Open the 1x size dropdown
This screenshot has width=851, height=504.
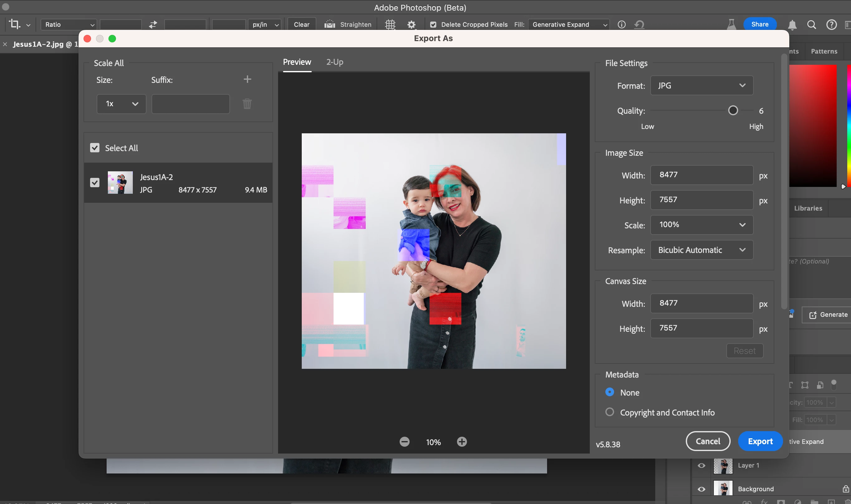point(121,104)
